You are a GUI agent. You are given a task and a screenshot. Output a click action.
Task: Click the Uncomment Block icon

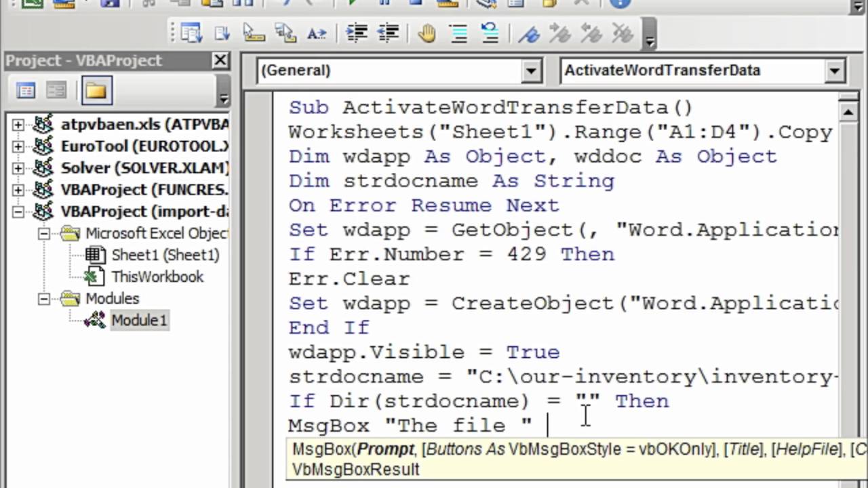(x=489, y=33)
